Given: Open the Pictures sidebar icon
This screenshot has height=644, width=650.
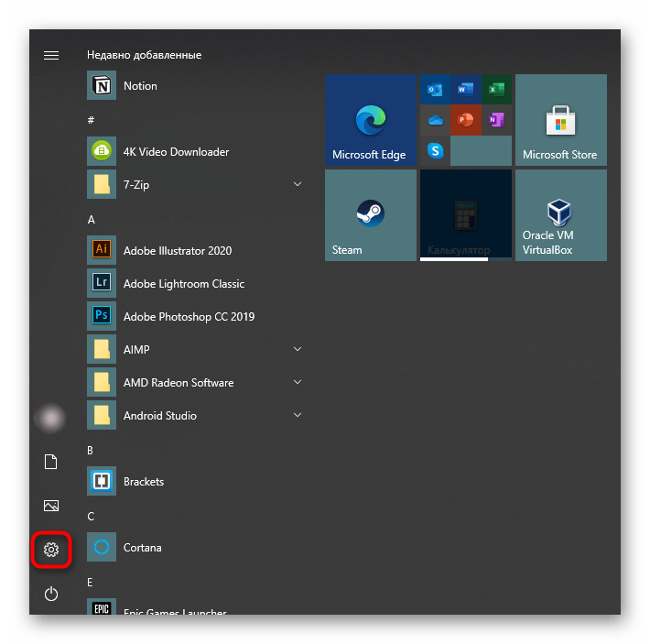Looking at the screenshot, I should (x=51, y=505).
